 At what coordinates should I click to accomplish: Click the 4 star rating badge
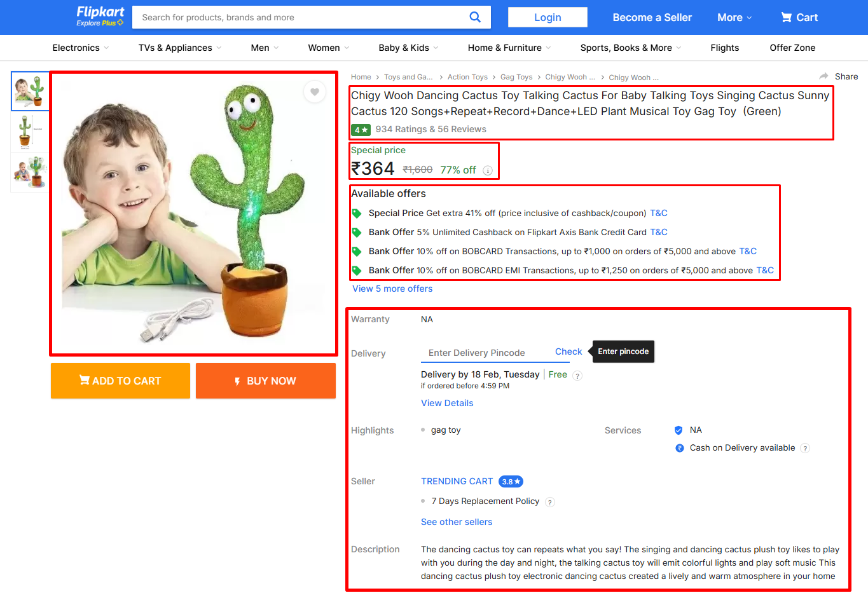click(361, 130)
